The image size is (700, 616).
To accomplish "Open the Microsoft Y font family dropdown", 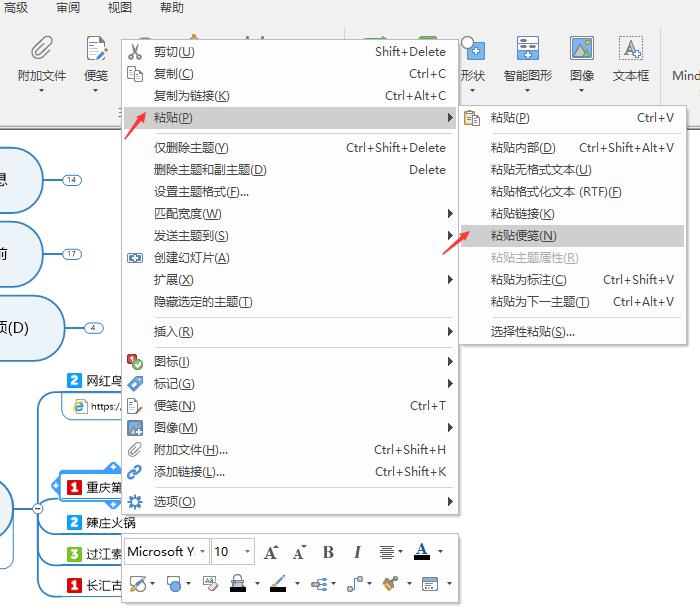I will [x=202, y=552].
